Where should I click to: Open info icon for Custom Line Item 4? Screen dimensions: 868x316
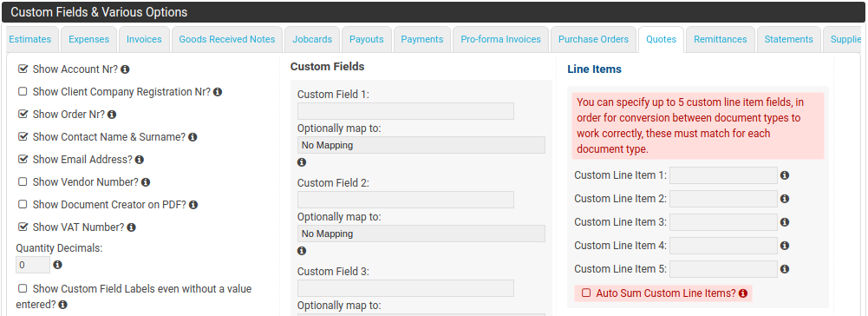tap(785, 245)
